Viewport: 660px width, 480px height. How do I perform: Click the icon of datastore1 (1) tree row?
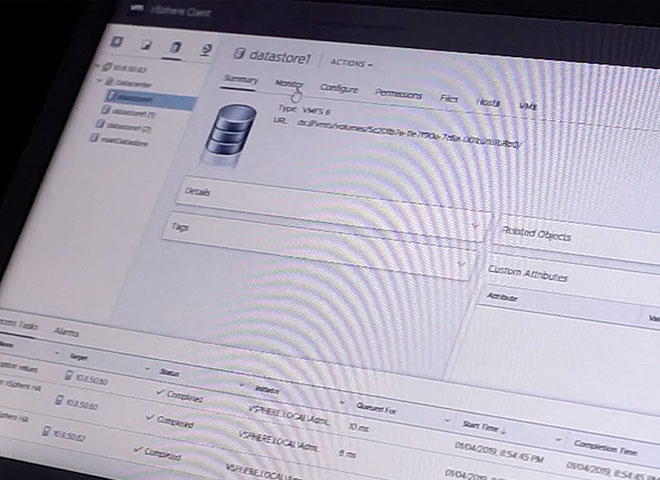coord(105,109)
